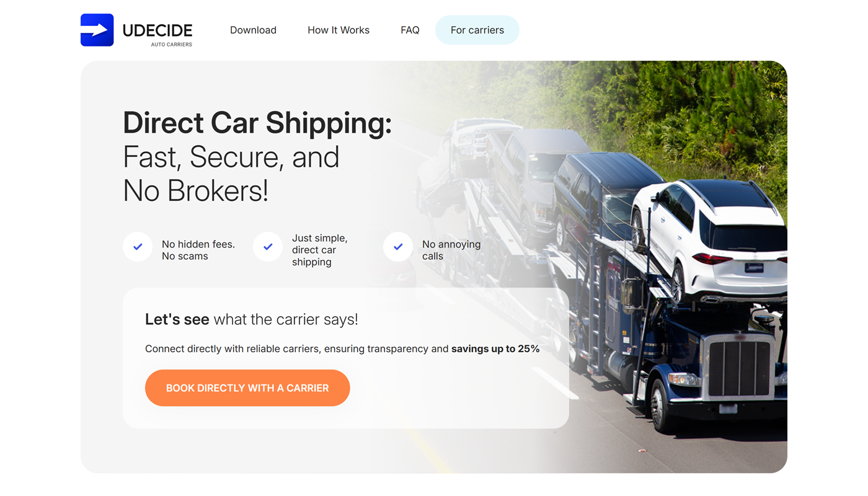Click the AUTO CARRIERS tagline under the logo
Viewport: 868px width, 496px height.
pos(172,45)
